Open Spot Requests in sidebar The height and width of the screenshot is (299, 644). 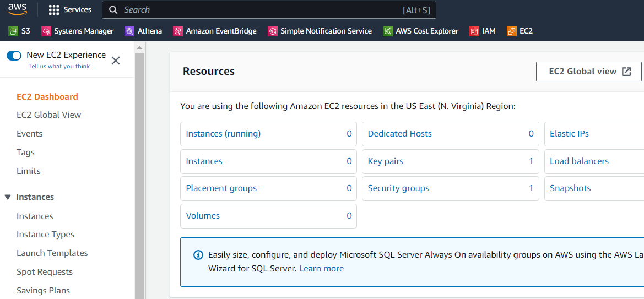coord(45,272)
